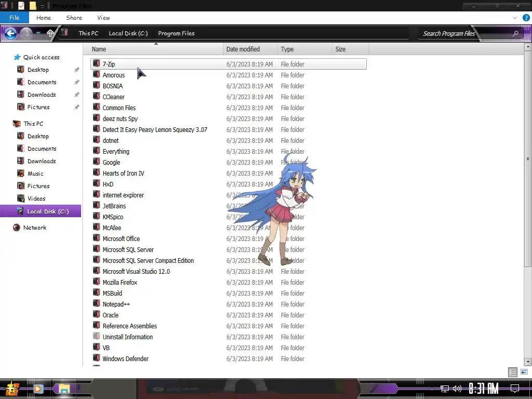Select the Windows Defender folder name
Screen dimensions: 532x399
point(126,358)
